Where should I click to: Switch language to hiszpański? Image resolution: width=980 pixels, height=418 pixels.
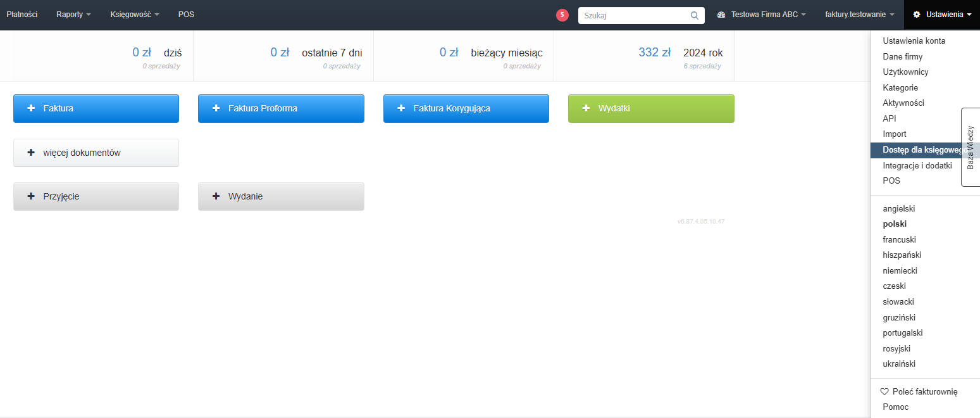[x=902, y=255]
